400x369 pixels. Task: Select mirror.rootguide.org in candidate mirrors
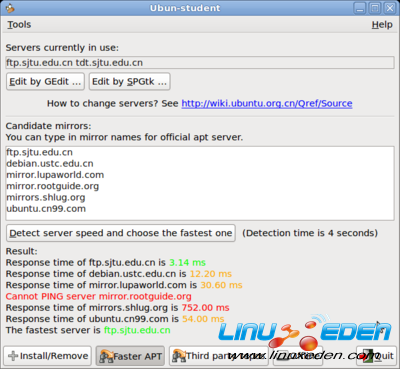(x=53, y=186)
